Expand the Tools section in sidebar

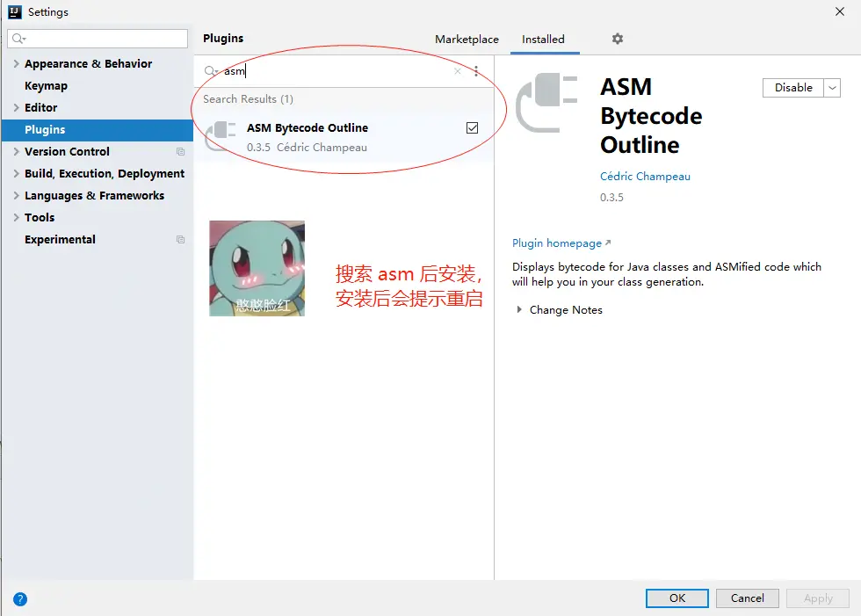click(16, 217)
